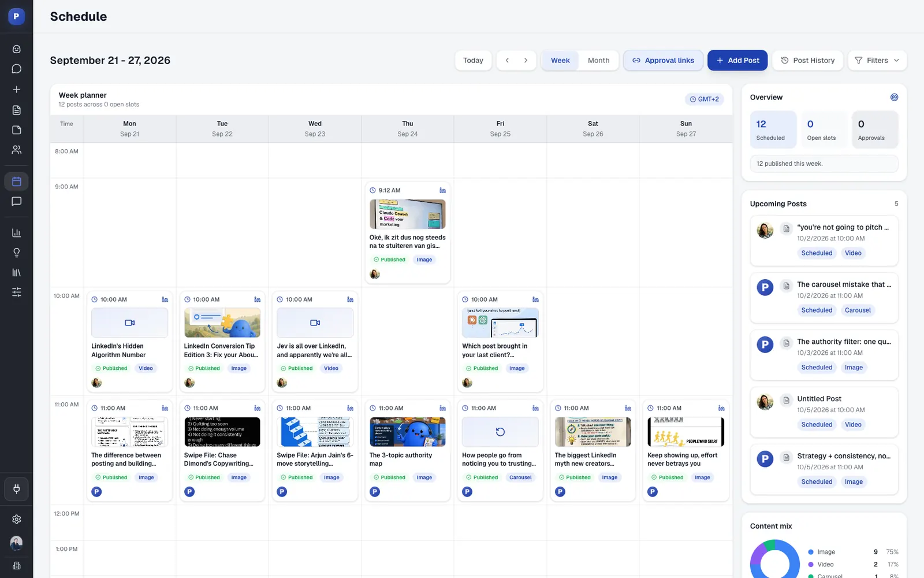Screen dimensions: 924x578
Task: Go to the previous week
Action: [x=507, y=60]
